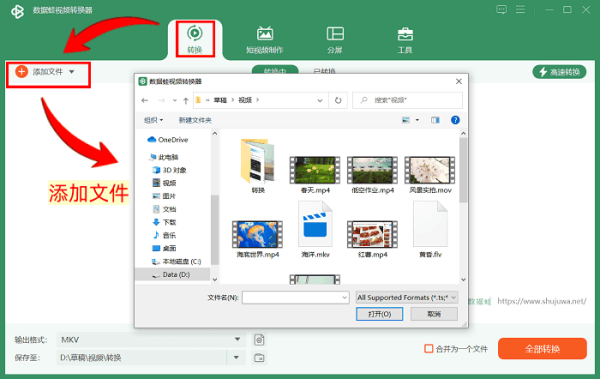Click the 草稿 breadcrumb in the address bar
Image resolution: width=600 pixels, height=379 pixels.
(x=220, y=100)
